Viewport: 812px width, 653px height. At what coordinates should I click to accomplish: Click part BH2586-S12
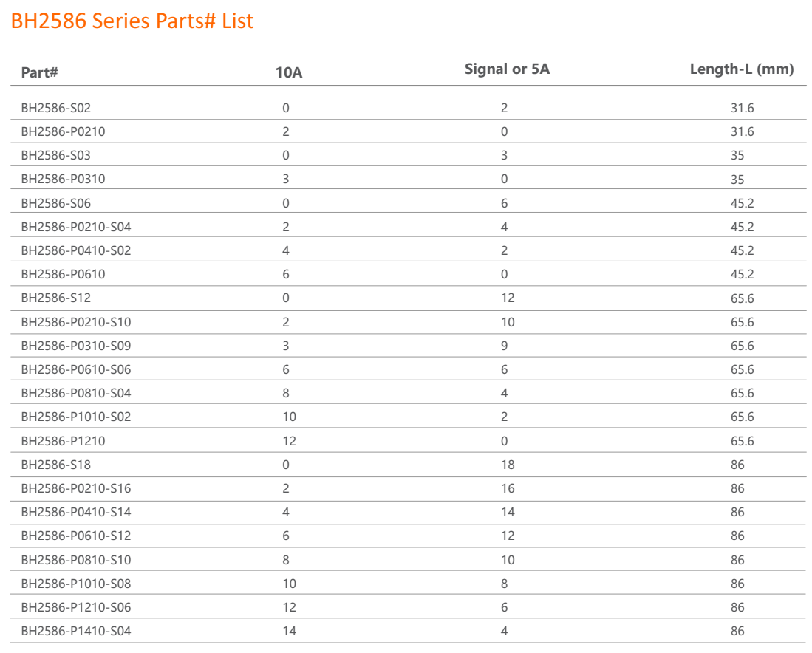tap(56, 298)
